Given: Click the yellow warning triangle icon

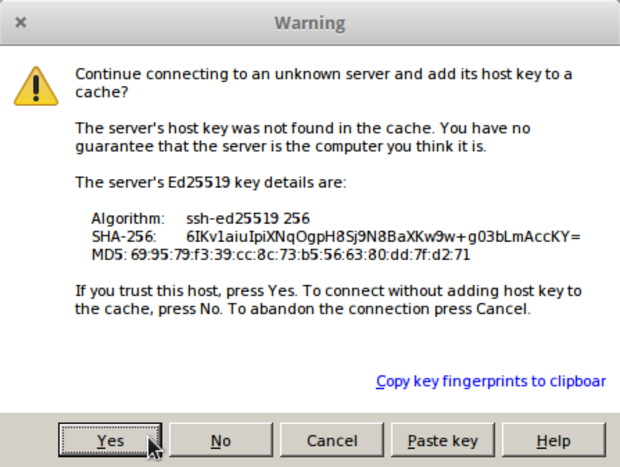Looking at the screenshot, I should pyautogui.click(x=36, y=86).
